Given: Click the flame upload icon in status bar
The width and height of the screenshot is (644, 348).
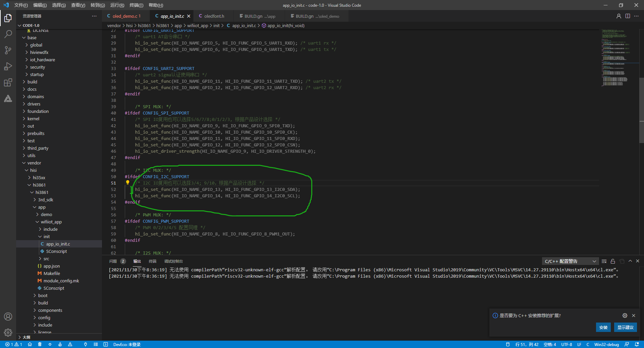Looking at the screenshot, I should (60, 344).
